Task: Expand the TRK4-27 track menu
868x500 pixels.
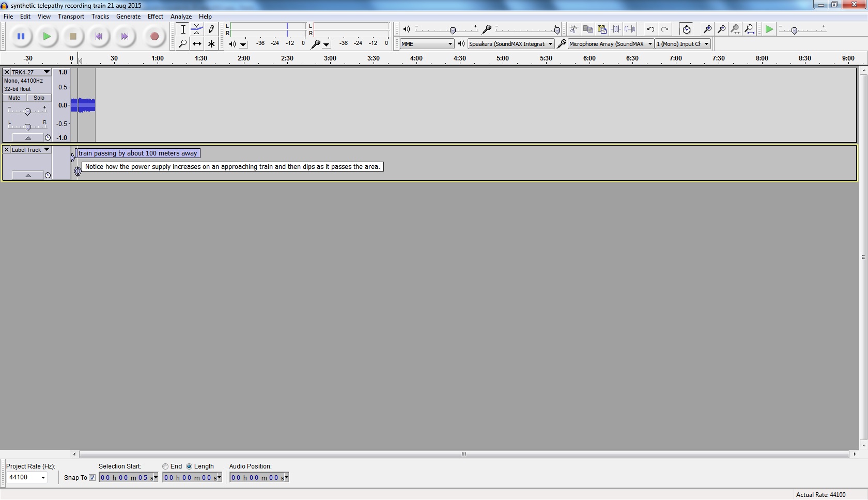Action: tap(47, 72)
